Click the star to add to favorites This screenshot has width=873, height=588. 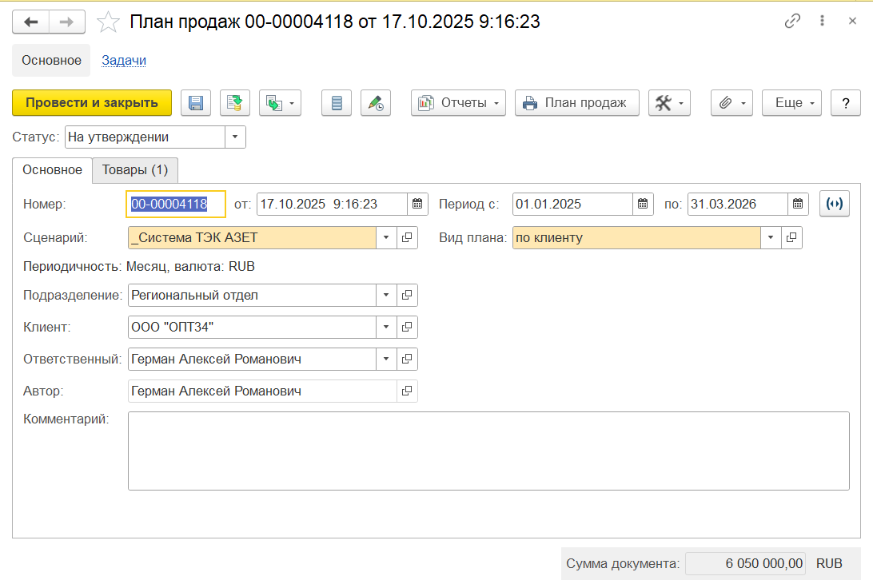[x=108, y=22]
